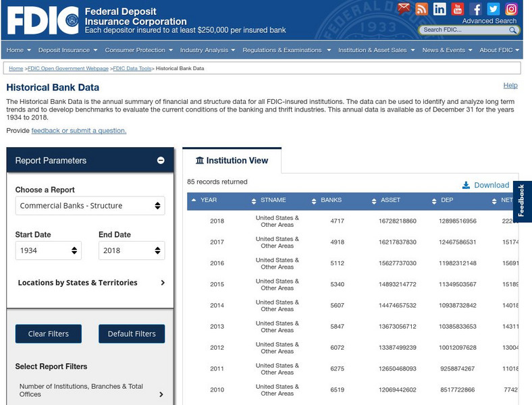
Task: Click the search magnifier icon
Action: pos(513,30)
